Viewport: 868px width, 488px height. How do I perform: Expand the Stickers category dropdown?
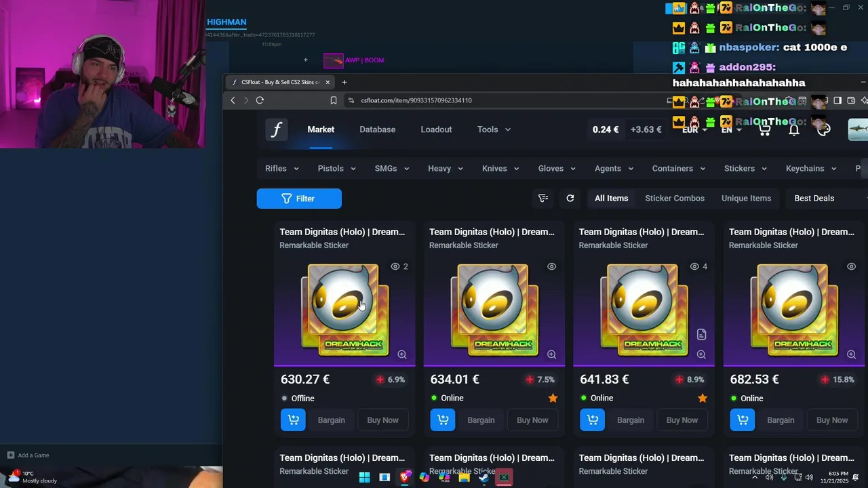(745, 168)
